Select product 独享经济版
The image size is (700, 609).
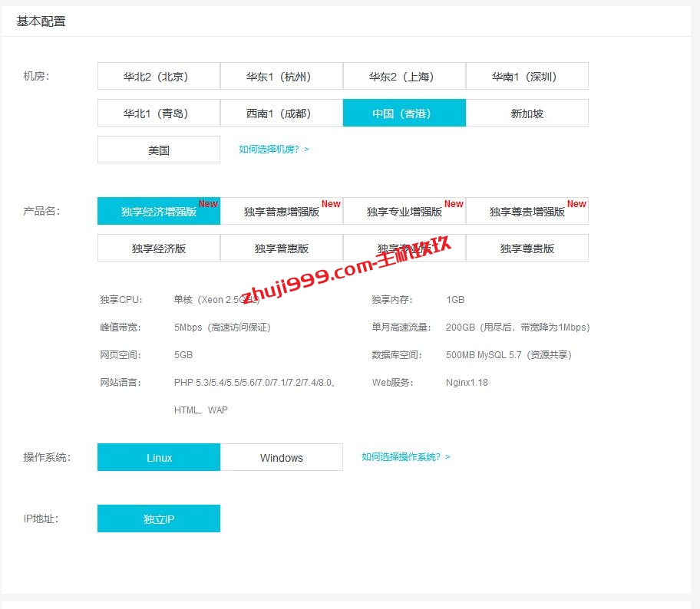pyautogui.click(x=158, y=248)
